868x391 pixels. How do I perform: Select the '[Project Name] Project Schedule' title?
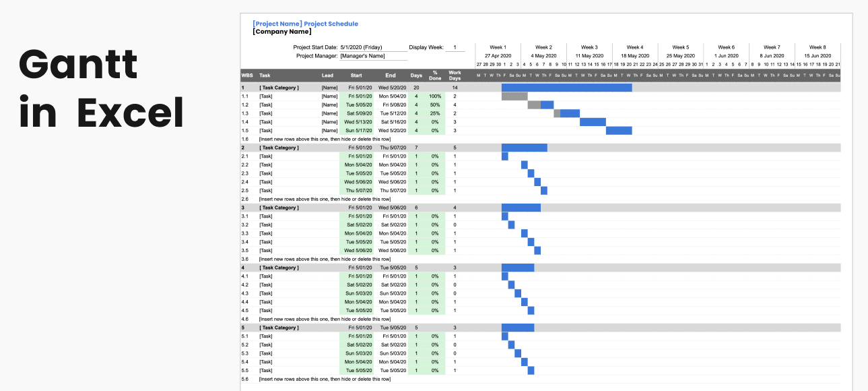pos(305,24)
